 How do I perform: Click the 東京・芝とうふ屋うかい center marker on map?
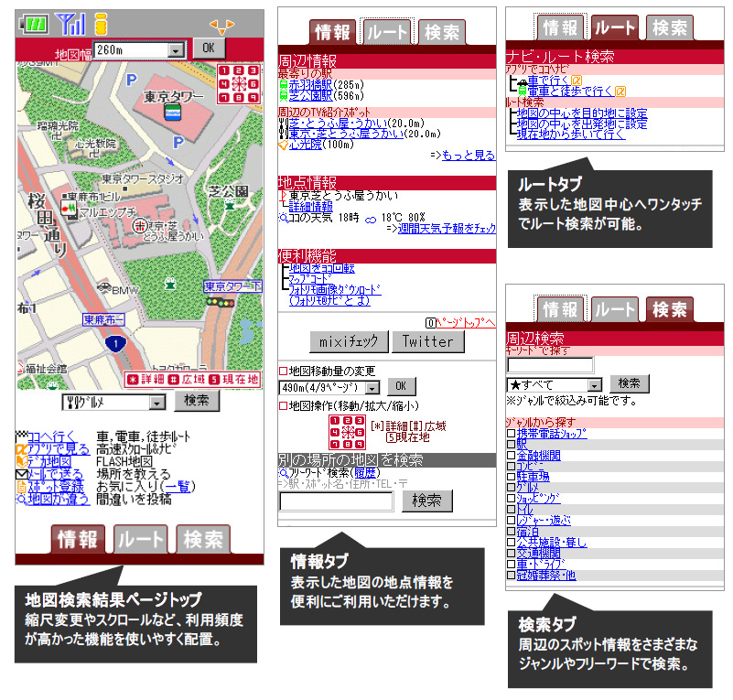click(139, 226)
